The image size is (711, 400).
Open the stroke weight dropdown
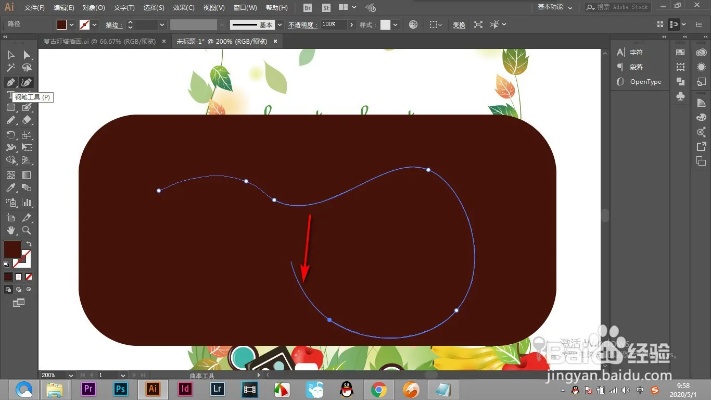[x=162, y=25]
